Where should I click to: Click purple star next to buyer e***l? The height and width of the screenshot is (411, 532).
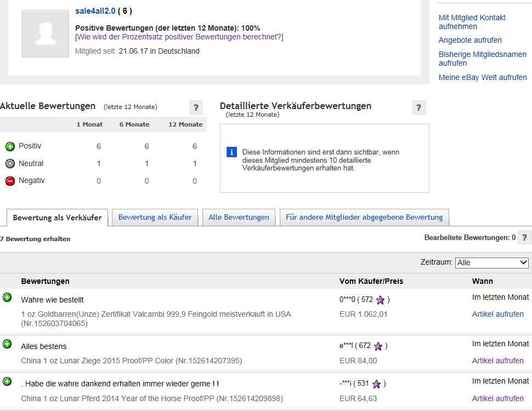click(x=378, y=346)
